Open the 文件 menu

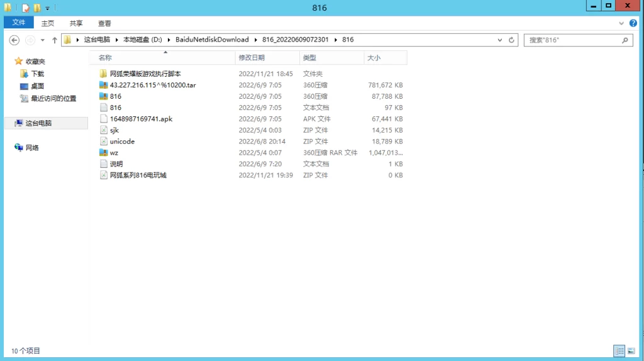point(19,23)
